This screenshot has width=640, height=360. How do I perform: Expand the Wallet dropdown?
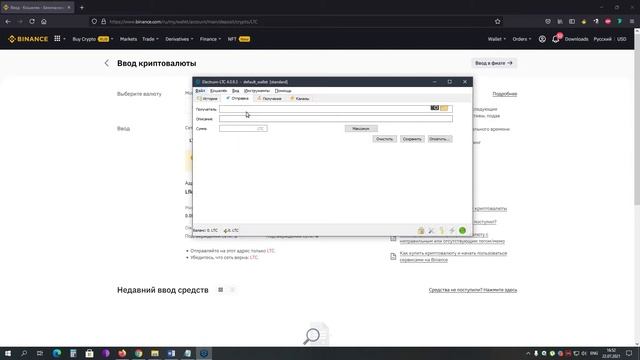497,39
